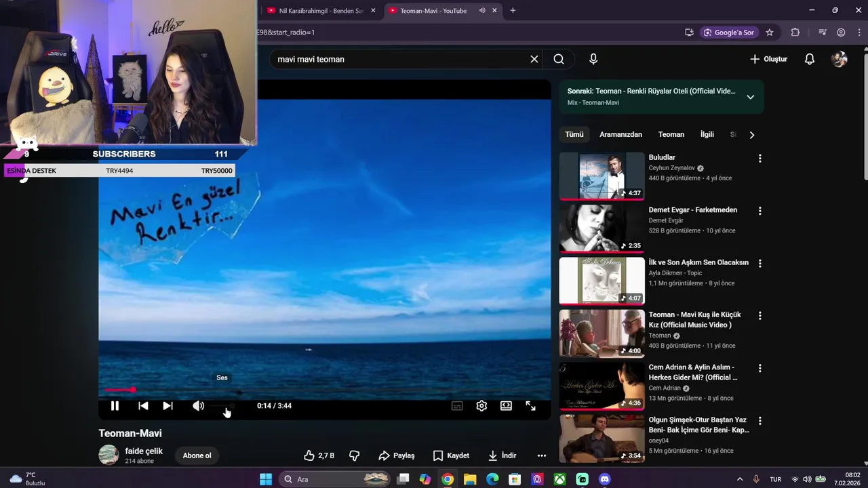
Task: Close the Teoman-Mavi - YouTube tab
Action: click(x=495, y=10)
